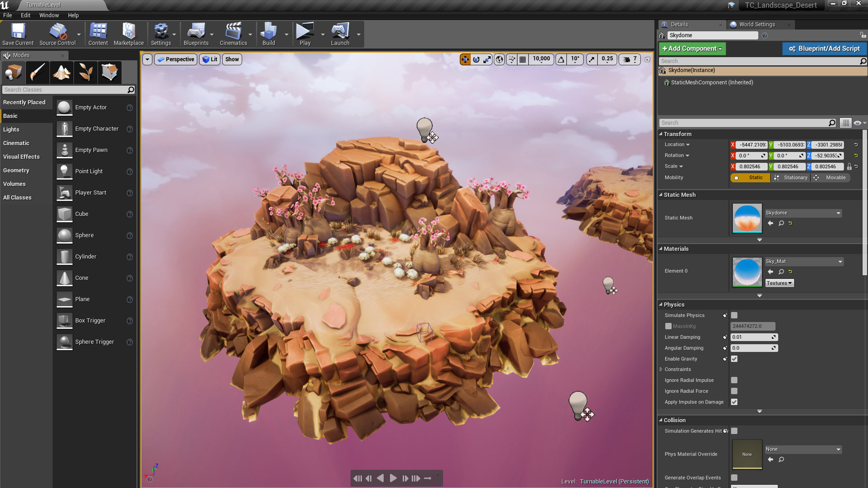Browse to Skydome static mesh in content browser
Viewport: 868px width, 488px height.
click(x=781, y=223)
